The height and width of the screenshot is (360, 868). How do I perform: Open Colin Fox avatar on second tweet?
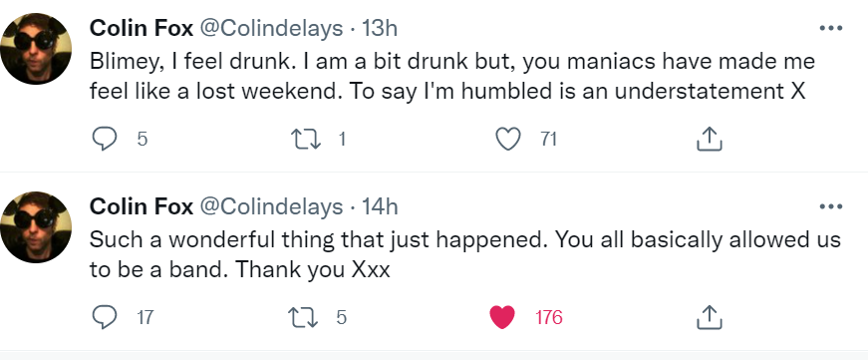click(36, 227)
